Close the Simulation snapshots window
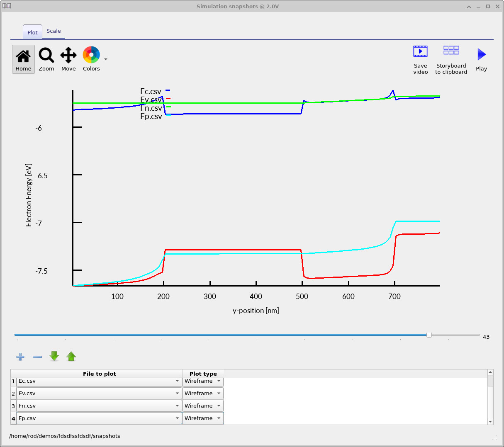 click(497, 6)
